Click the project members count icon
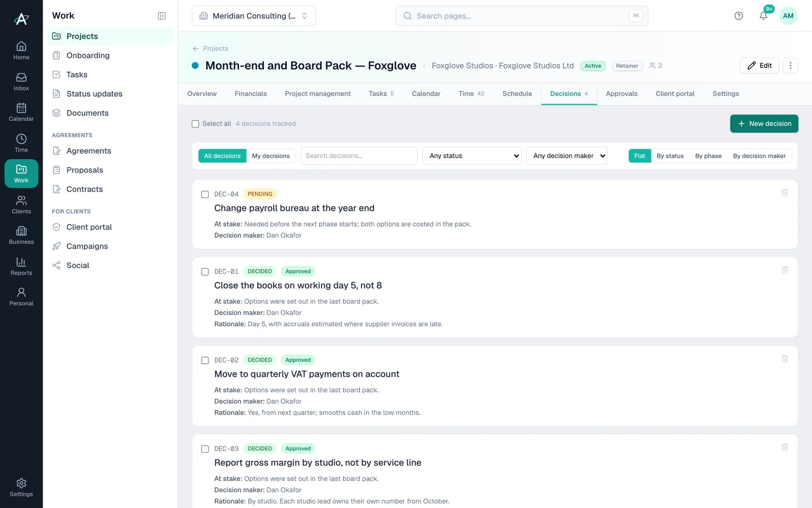The width and height of the screenshot is (812, 508). [656, 66]
